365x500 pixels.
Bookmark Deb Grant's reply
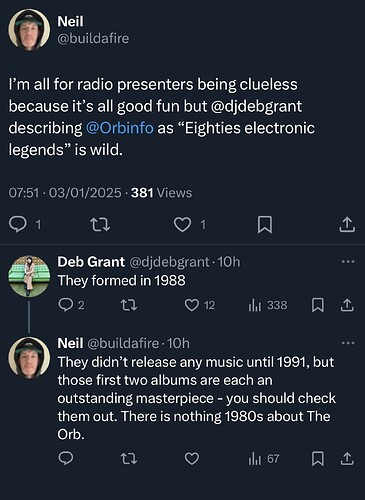(x=318, y=305)
